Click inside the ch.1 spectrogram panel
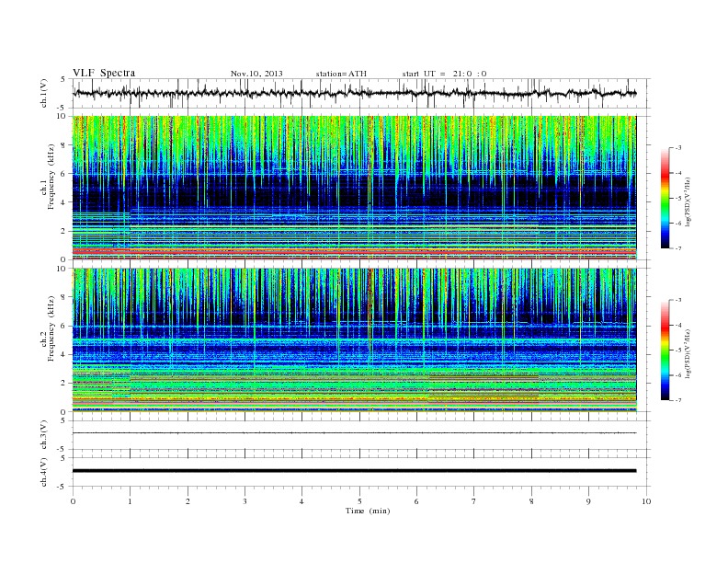The width and height of the screenshot is (728, 563). coord(354,188)
